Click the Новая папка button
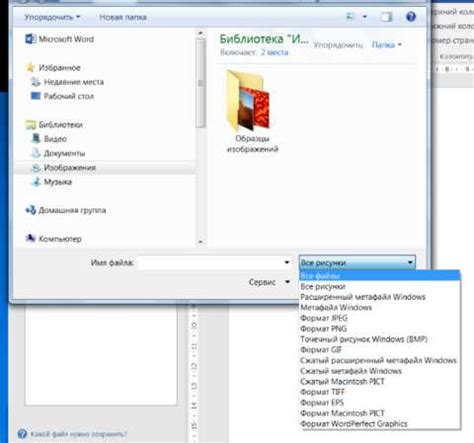The height and width of the screenshot is (443, 474). pos(123,17)
